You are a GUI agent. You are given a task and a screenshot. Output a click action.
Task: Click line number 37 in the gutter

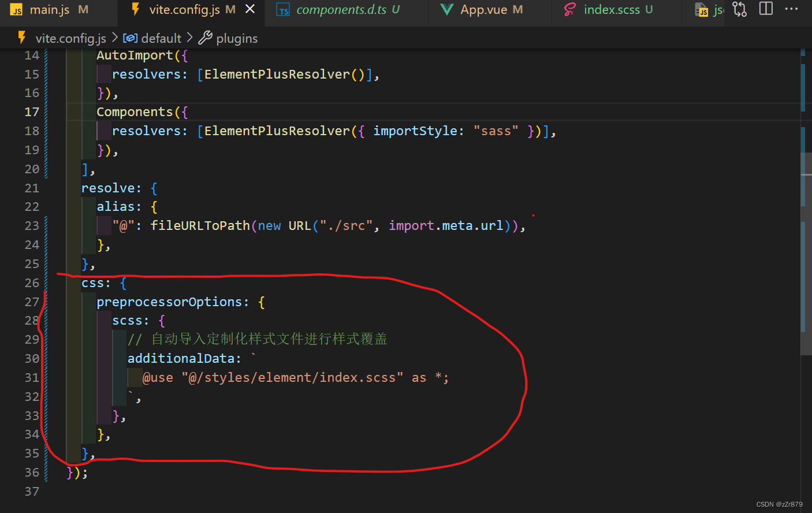(x=32, y=492)
